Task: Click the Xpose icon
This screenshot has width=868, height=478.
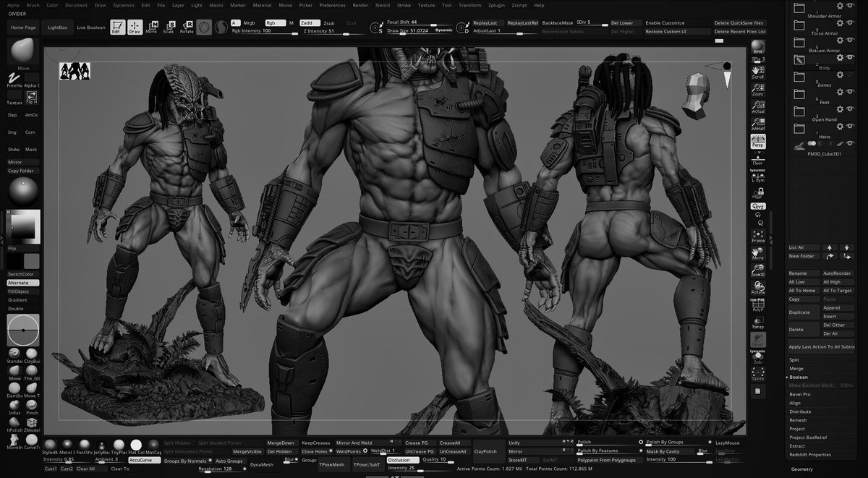Action: point(758,375)
